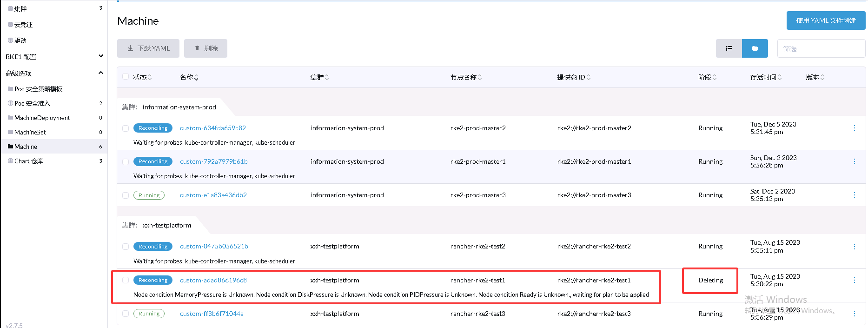Click 使用 YAML 文件创建 button
Image resolution: width=868 pixels, height=328 pixels.
pyautogui.click(x=826, y=20)
